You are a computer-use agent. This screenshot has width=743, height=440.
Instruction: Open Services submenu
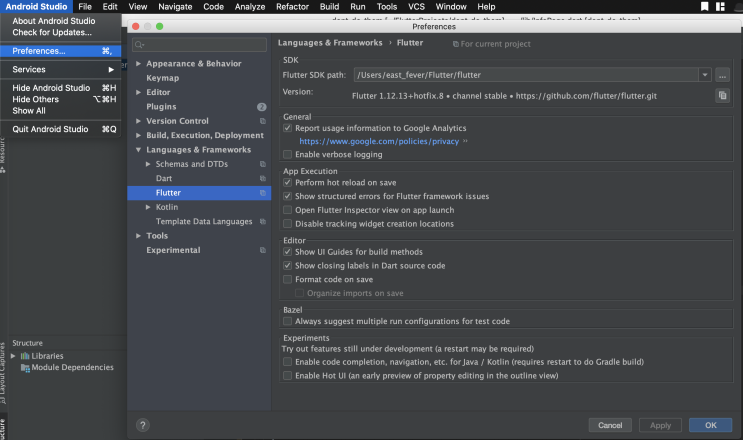pos(61,69)
